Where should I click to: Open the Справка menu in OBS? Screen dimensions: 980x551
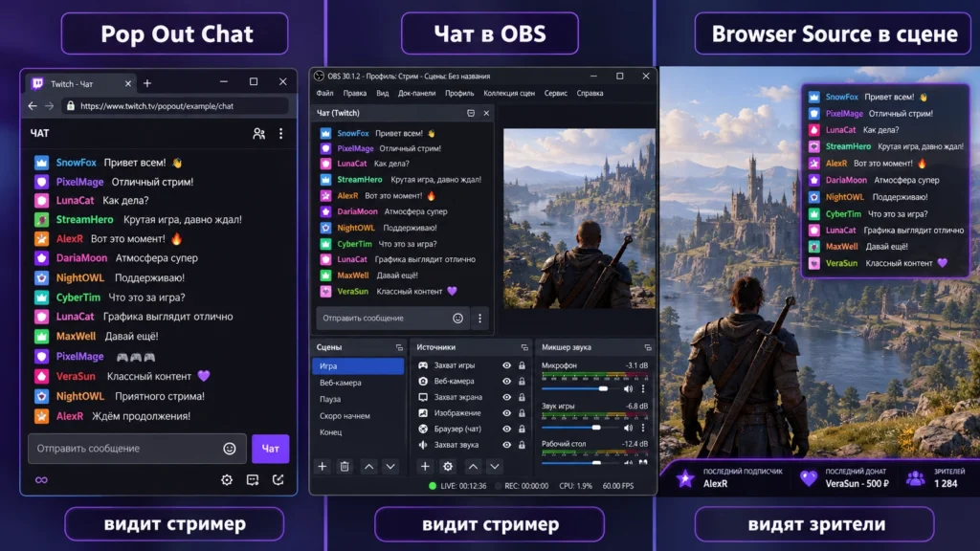(x=590, y=93)
